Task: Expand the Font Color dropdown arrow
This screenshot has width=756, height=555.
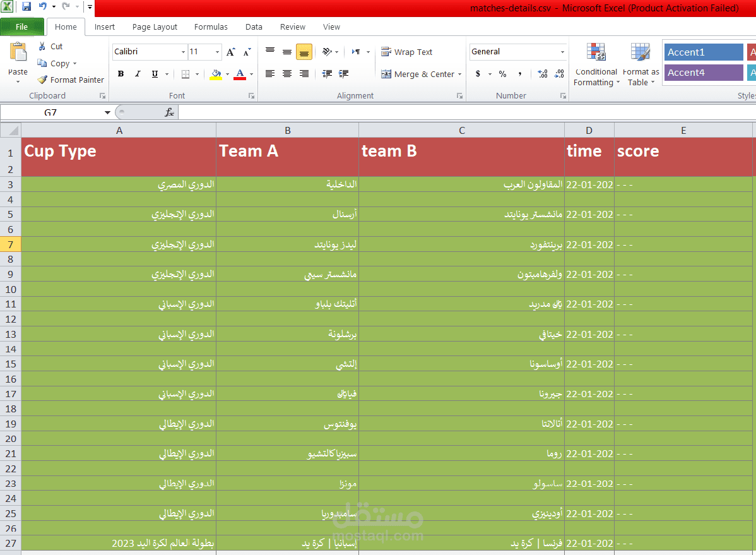Action: coord(251,74)
